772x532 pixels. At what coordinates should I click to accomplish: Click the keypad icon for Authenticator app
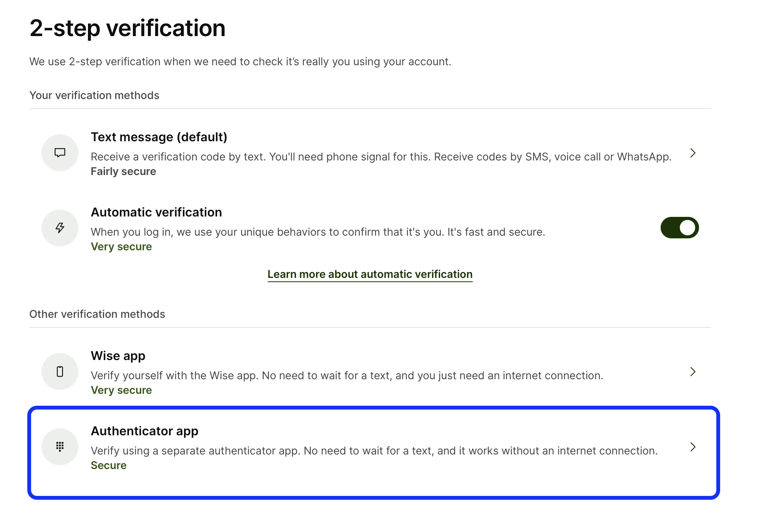60,447
